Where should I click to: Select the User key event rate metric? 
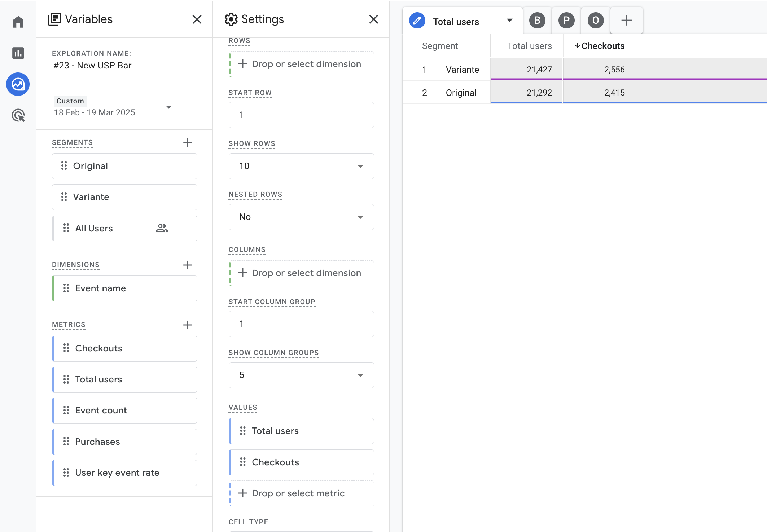(125, 473)
